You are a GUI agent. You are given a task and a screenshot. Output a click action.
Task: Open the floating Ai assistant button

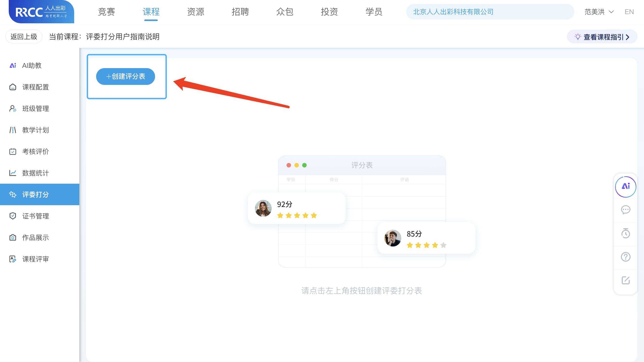click(626, 187)
